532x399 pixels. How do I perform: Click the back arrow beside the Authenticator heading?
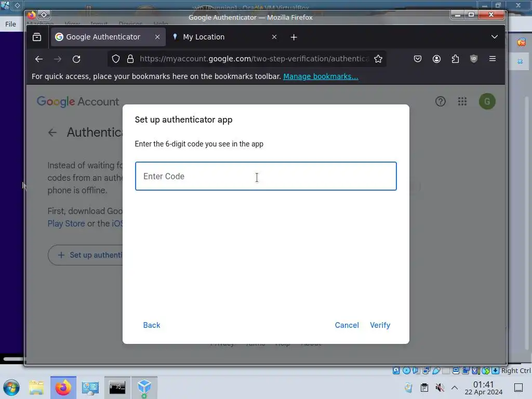(52, 132)
